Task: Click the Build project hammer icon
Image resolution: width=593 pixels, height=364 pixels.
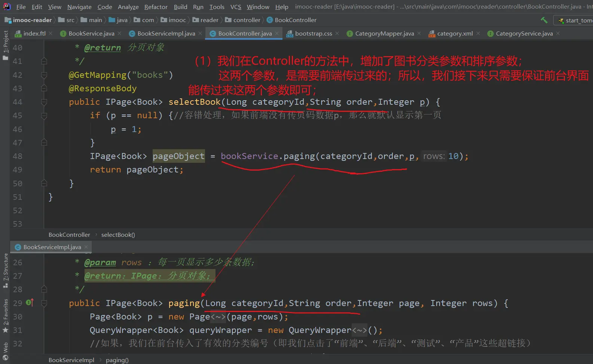Action: 544,20
